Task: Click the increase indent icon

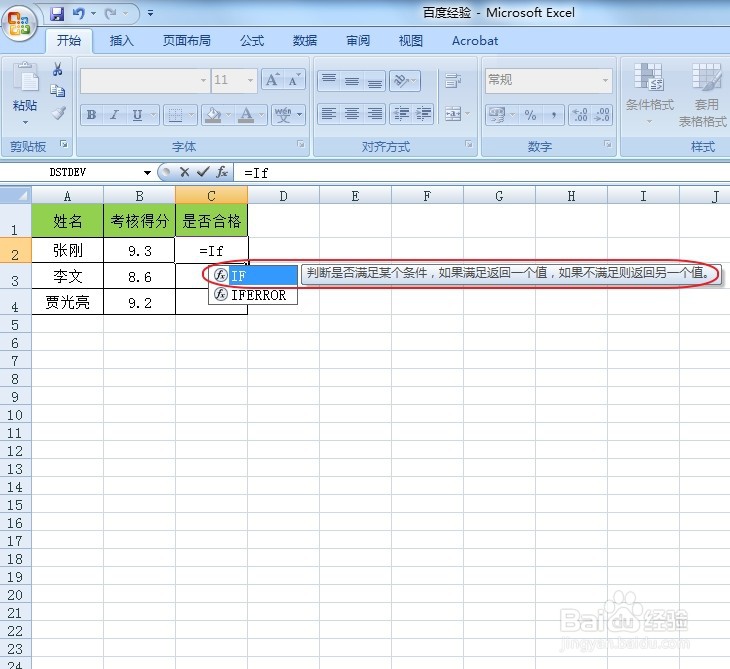Action: coord(423,114)
